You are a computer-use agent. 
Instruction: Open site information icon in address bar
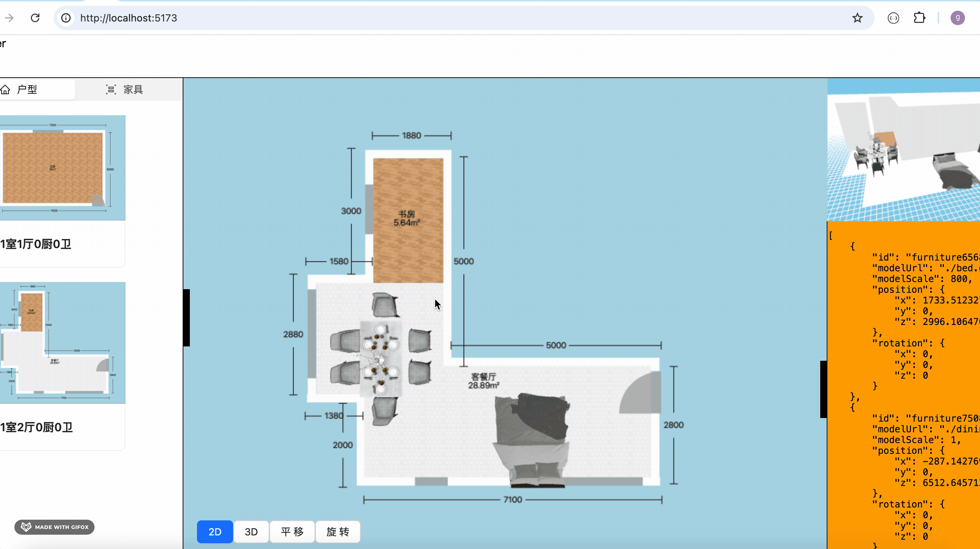(x=66, y=18)
